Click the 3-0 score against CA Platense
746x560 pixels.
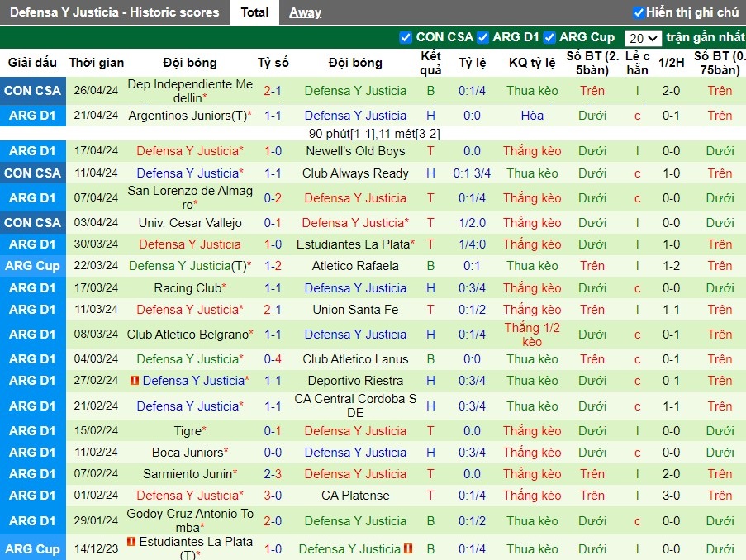tap(273, 496)
